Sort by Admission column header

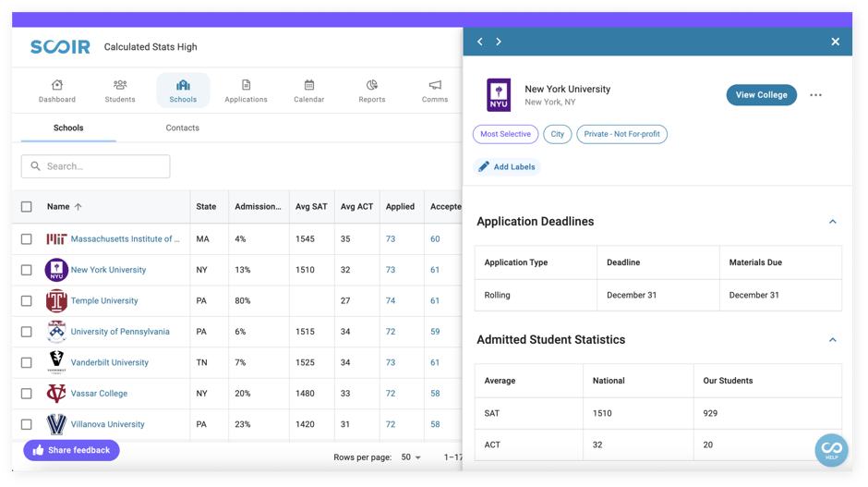tap(258, 207)
